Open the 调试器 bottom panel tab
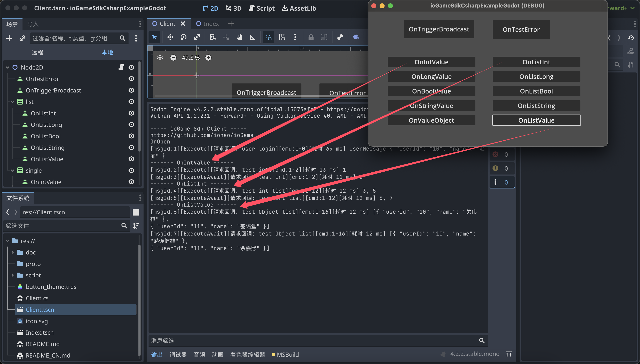The width and height of the screenshot is (640, 364). (178, 354)
